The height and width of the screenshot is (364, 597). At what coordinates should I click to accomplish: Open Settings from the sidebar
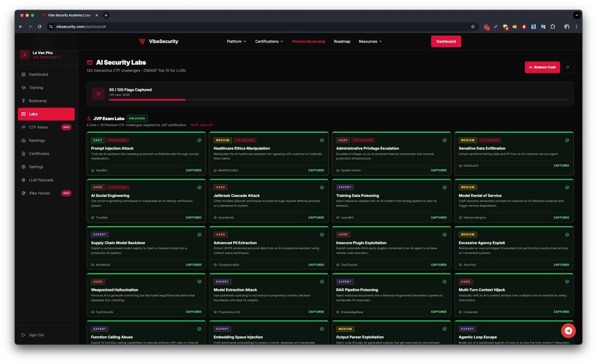click(x=46, y=167)
